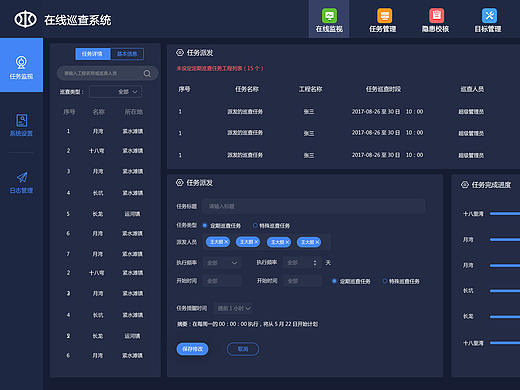Select 定期巡查任务 radio next to 任务类型
Image resolution: width=520 pixels, height=390 pixels.
(x=205, y=225)
